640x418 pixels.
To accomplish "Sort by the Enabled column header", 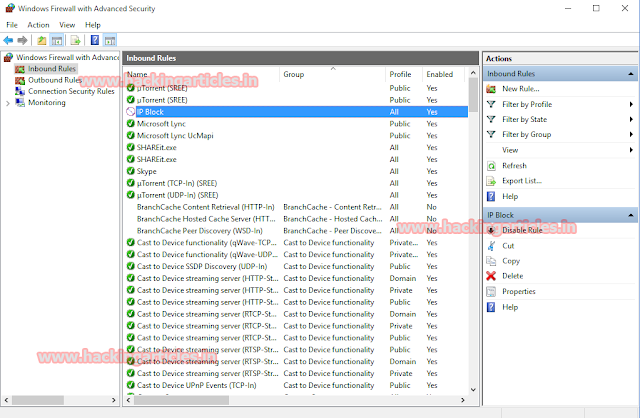I will click(443, 74).
